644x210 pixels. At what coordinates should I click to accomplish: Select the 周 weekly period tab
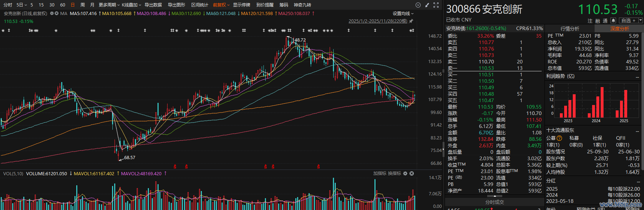coord(83,5)
